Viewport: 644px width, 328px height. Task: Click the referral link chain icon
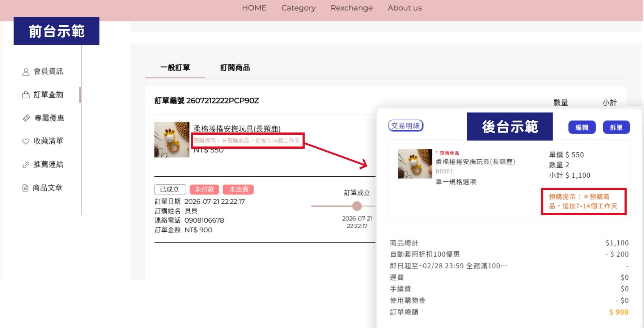(26, 165)
